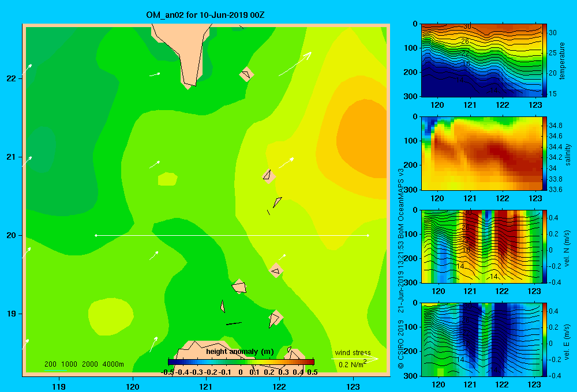The height and width of the screenshot is (392, 577).
Task: Open the salinity cross-section panel
Action: (x=481, y=153)
